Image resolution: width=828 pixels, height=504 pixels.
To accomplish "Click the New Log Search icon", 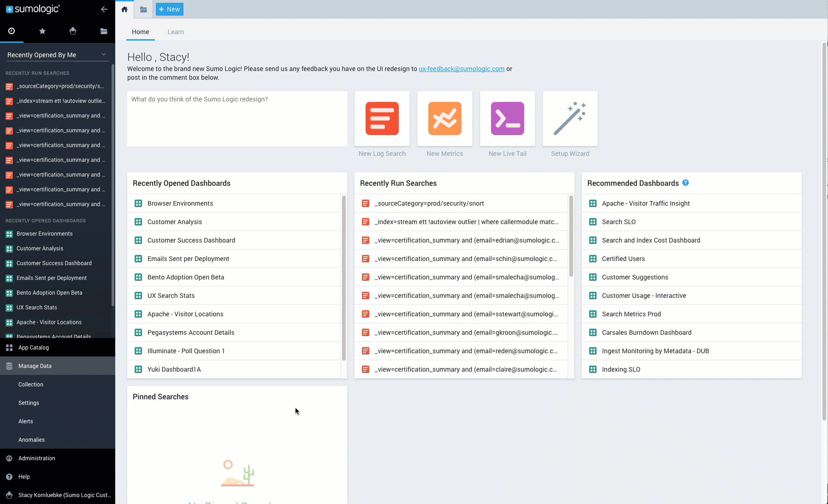I will pos(382,119).
